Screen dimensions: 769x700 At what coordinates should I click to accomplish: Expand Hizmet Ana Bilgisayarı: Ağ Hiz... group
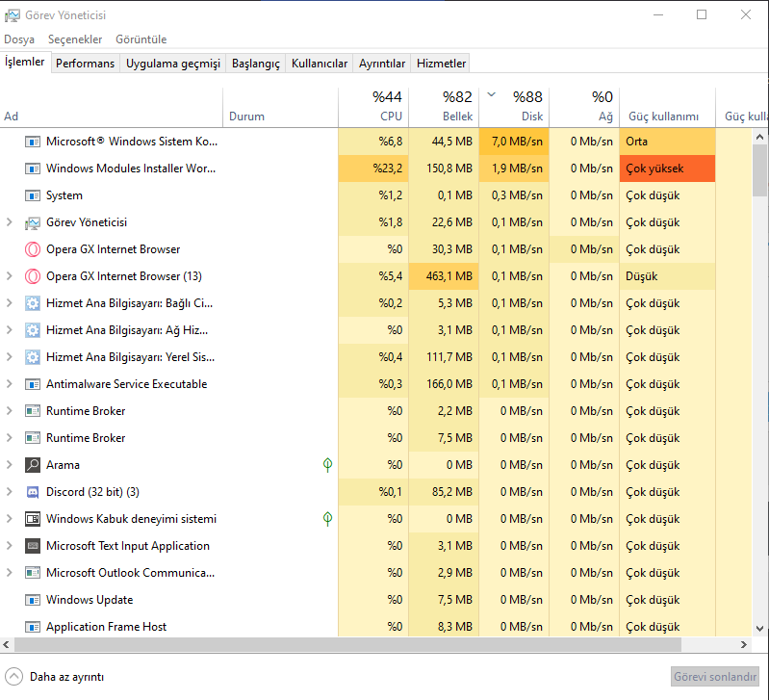pyautogui.click(x=9, y=330)
